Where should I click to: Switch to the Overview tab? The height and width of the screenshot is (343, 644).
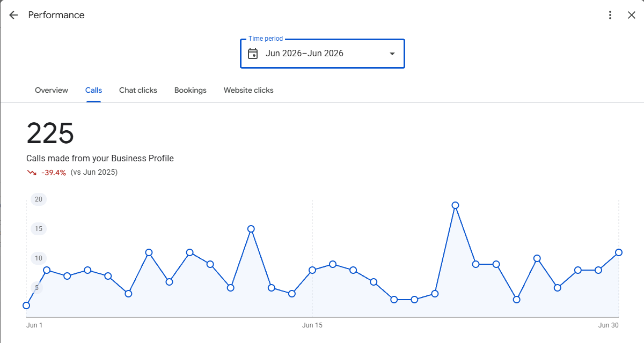[x=52, y=90]
